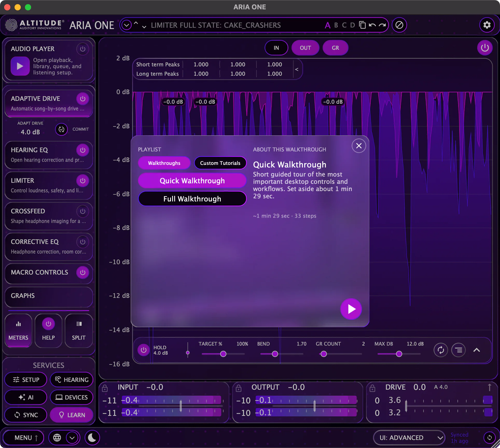The width and height of the screenshot is (500, 448).
Task: Collapse the limiter strip with up chevron
Action: point(476,350)
